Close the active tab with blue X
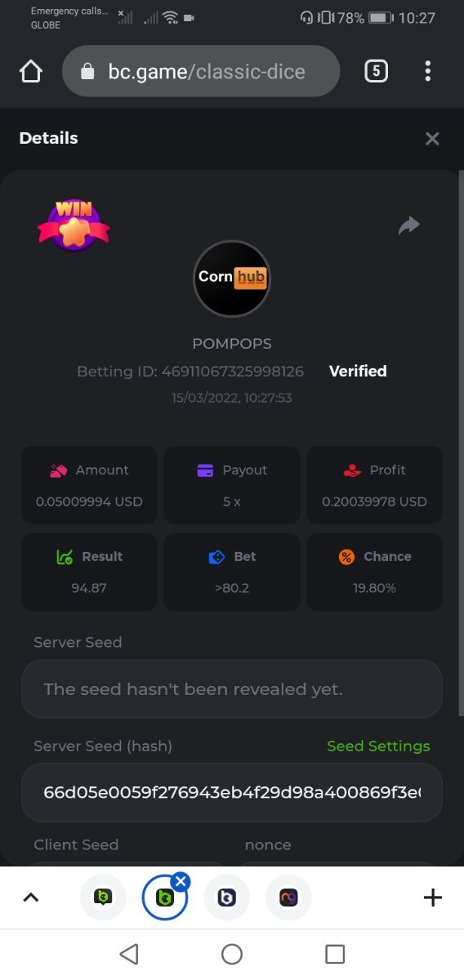Image resolution: width=464 pixels, height=980 pixels. tap(181, 881)
